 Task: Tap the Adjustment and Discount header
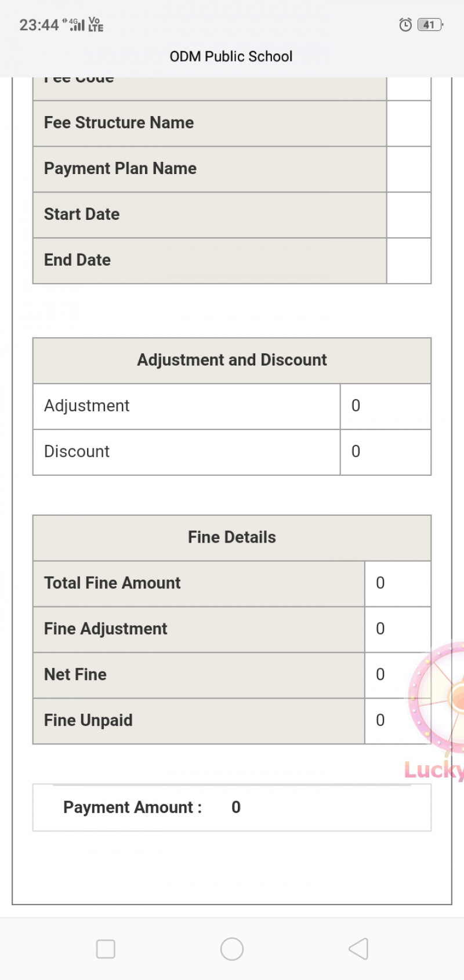tap(232, 360)
